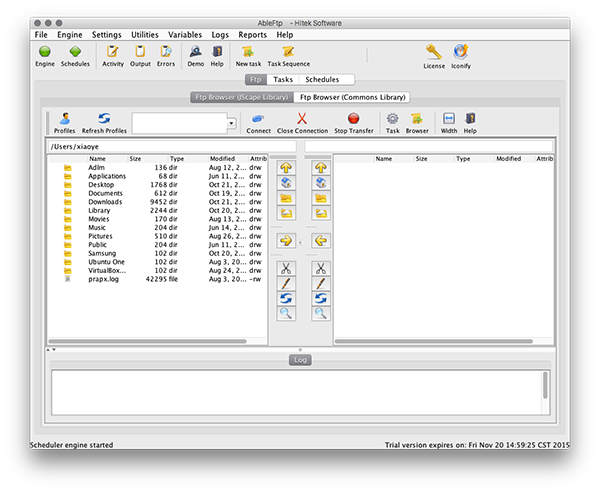Click the local pane magnifier search icon

(x=286, y=313)
